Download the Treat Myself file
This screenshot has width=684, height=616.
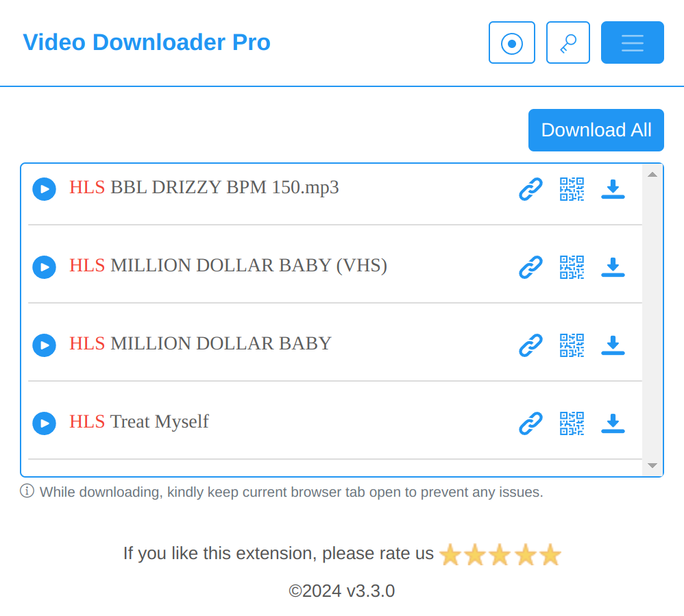coord(613,423)
